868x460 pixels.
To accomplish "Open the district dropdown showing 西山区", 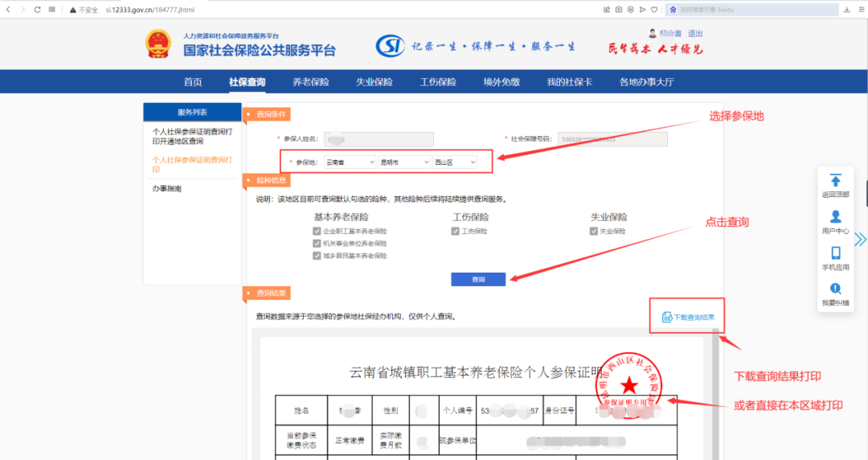I will [455, 162].
